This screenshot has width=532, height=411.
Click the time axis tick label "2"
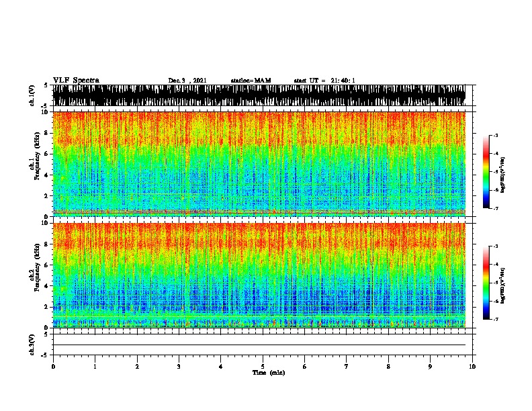(x=137, y=367)
